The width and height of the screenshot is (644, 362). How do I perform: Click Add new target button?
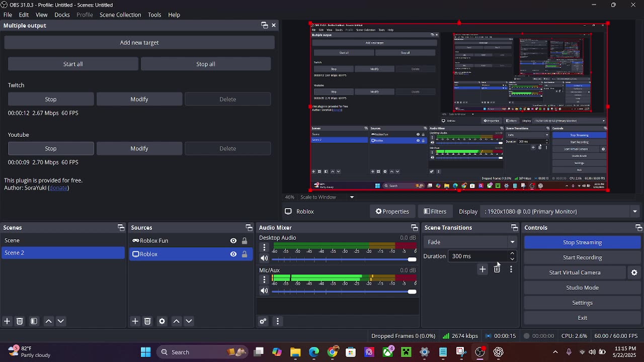pos(139,43)
